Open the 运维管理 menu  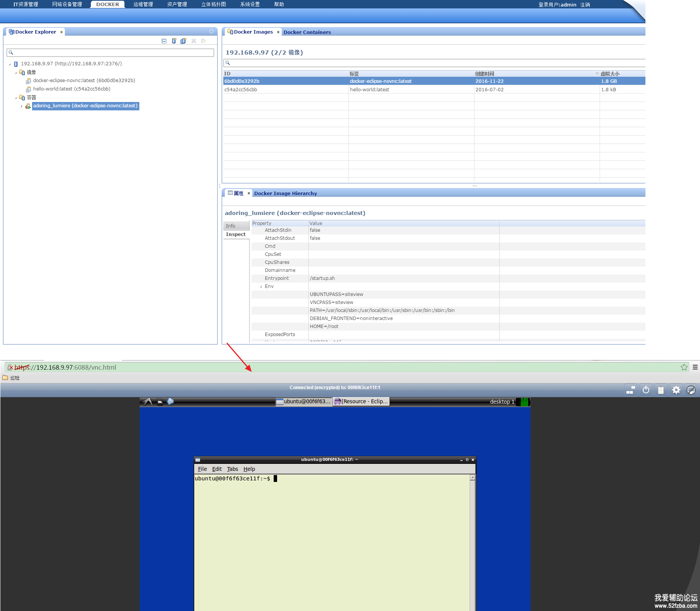(x=143, y=5)
